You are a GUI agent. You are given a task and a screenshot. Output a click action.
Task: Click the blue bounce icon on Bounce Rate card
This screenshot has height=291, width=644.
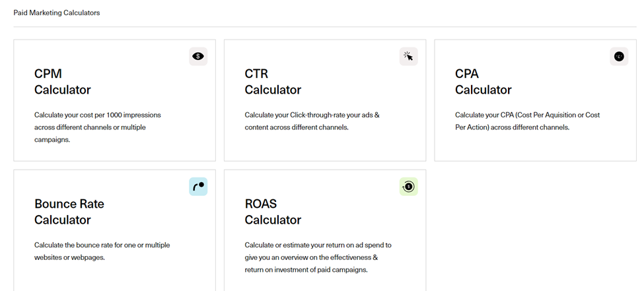click(x=198, y=187)
